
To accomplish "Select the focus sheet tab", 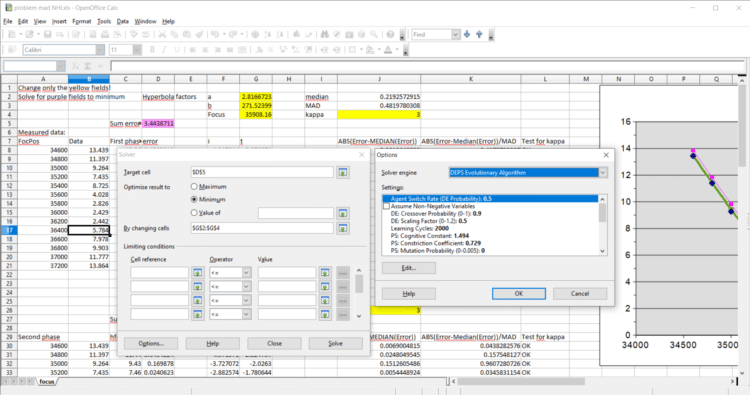I will coord(47,382).
